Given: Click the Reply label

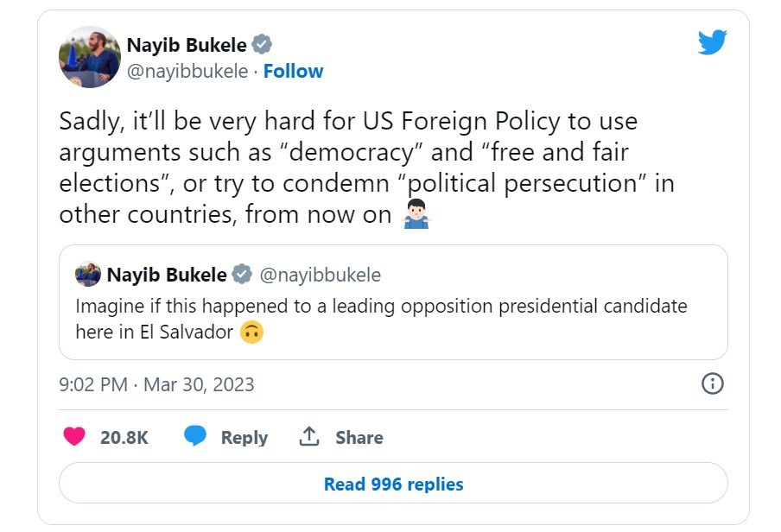Looking at the screenshot, I should (244, 437).
